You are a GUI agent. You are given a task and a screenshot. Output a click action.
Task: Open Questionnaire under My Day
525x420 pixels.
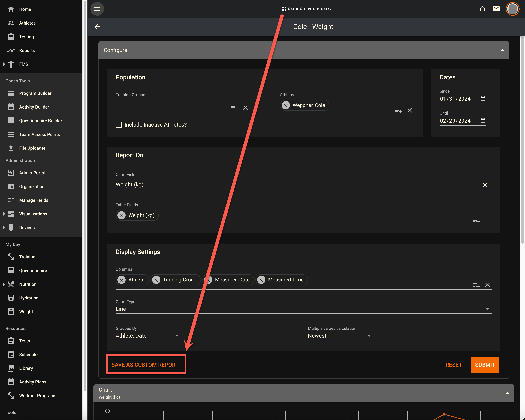(x=41, y=270)
